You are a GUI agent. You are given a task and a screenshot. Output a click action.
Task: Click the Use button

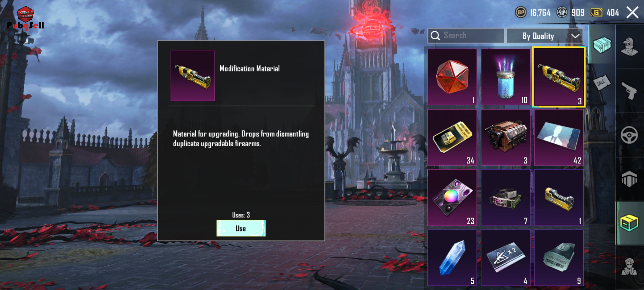[241, 228]
